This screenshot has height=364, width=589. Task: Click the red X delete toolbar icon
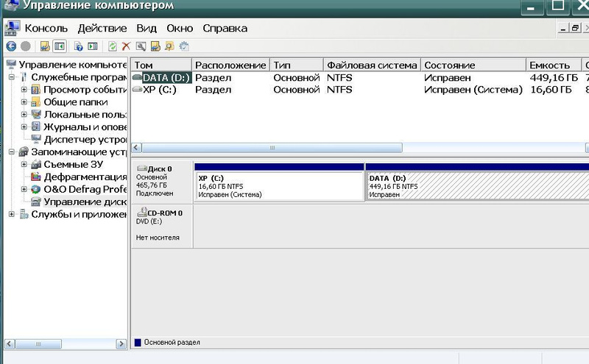[x=126, y=46]
